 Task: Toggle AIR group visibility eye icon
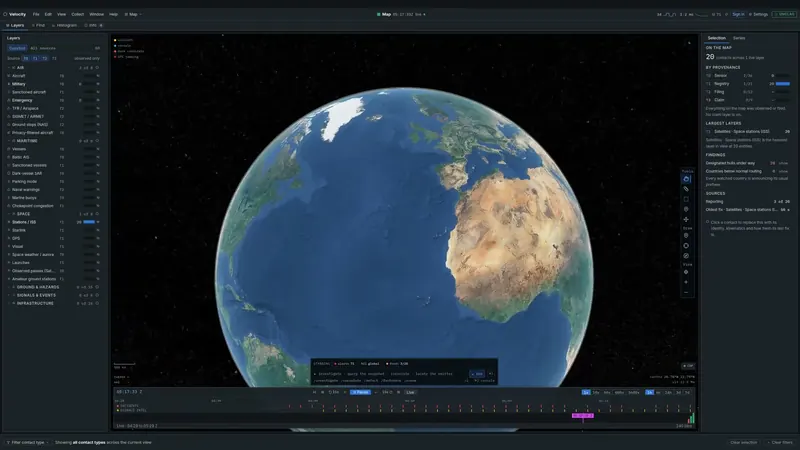point(97,67)
